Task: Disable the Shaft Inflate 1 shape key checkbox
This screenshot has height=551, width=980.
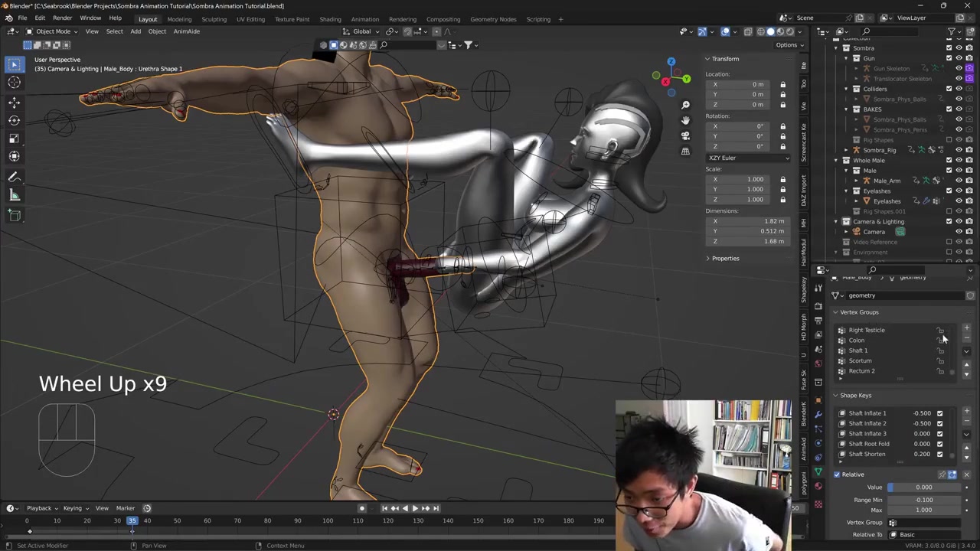Action: (x=939, y=413)
